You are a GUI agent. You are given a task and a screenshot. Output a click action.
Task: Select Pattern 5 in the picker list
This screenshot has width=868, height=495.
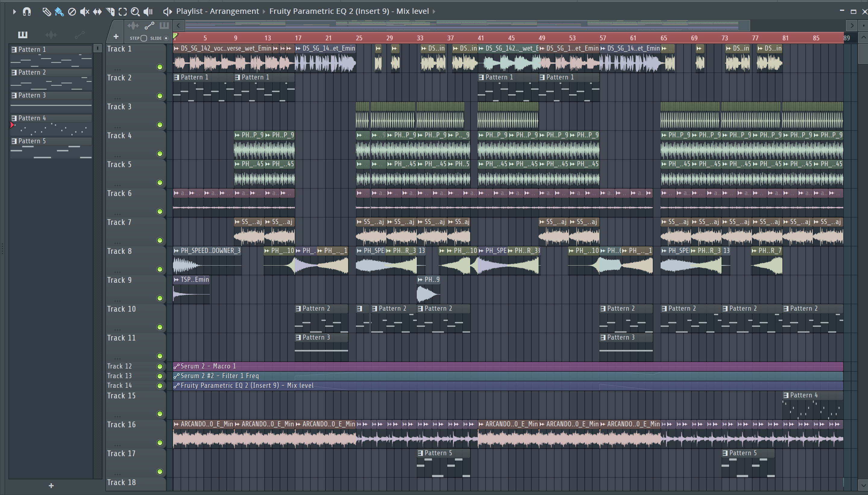click(x=51, y=148)
